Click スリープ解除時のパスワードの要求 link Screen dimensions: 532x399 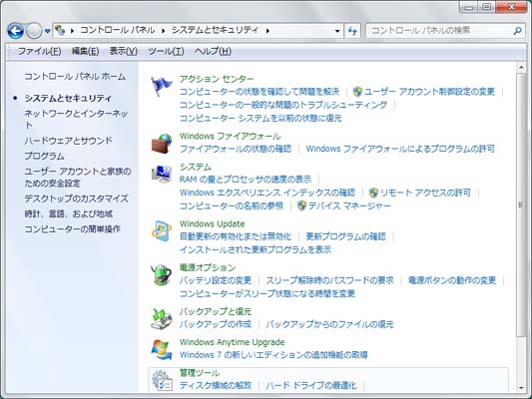tap(329, 280)
